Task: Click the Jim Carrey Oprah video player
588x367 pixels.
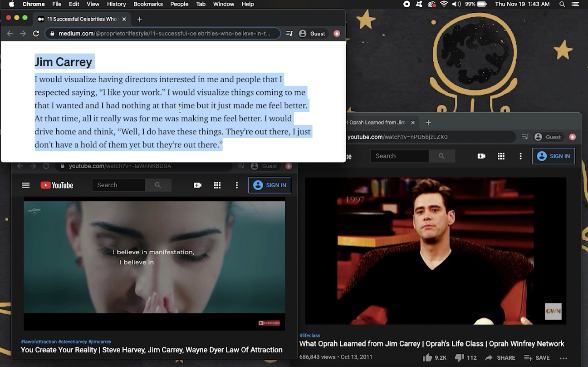Action: point(436,251)
